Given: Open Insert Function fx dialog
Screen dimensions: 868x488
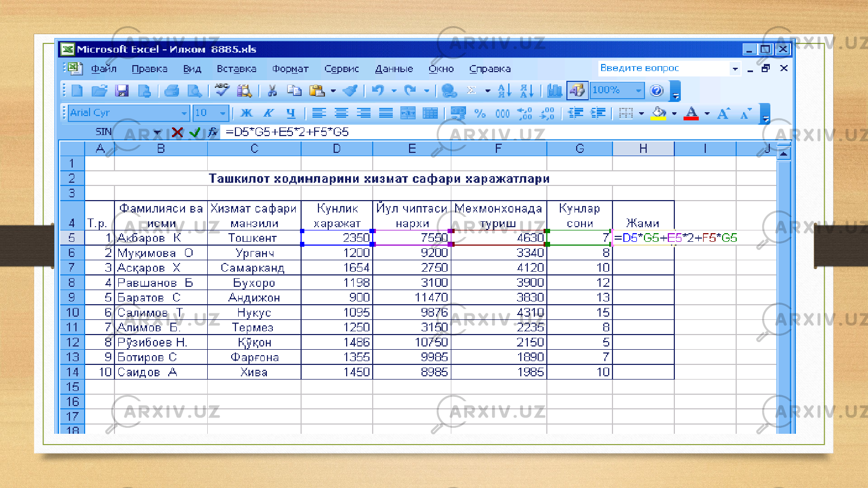Looking at the screenshot, I should pyautogui.click(x=213, y=132).
